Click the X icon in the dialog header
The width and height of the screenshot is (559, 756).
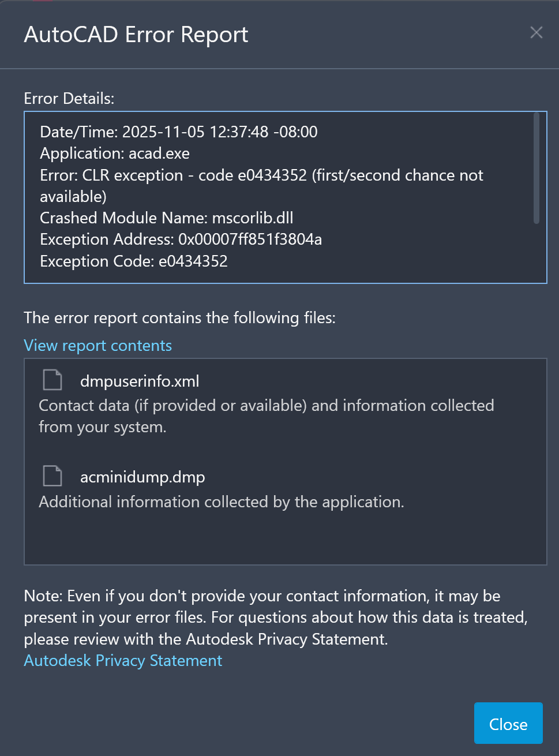[x=536, y=33]
